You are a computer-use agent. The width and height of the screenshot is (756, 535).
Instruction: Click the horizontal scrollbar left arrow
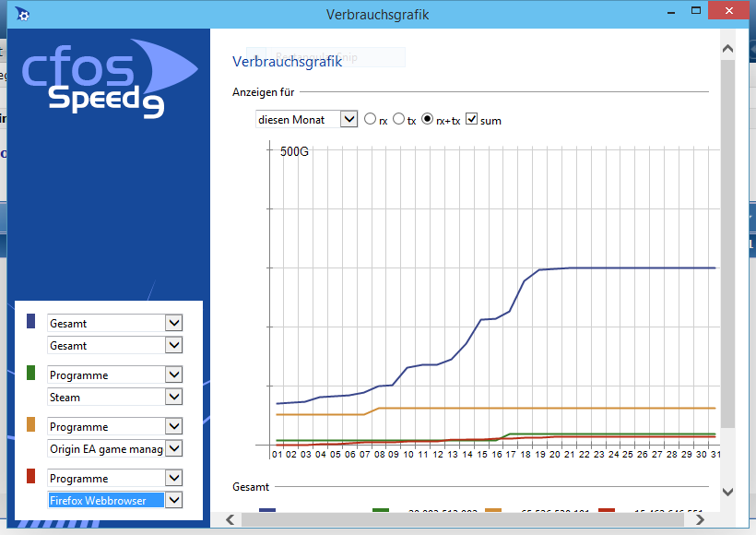[230, 519]
